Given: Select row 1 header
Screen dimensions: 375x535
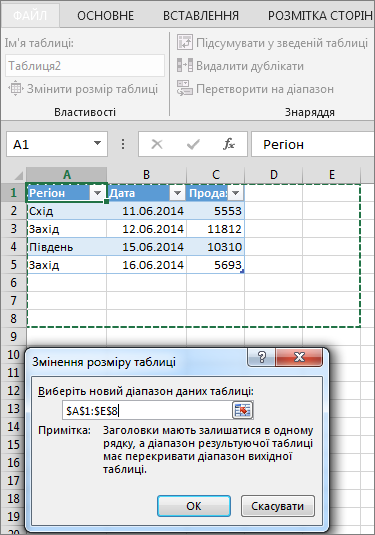Looking at the screenshot, I should 13,193.
